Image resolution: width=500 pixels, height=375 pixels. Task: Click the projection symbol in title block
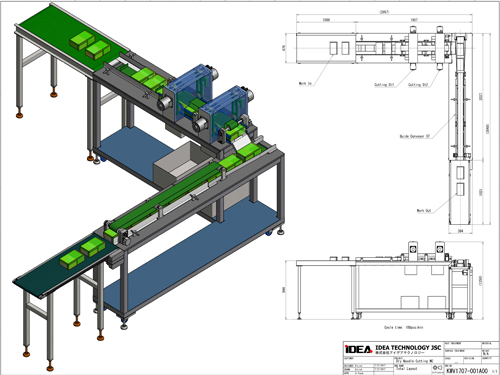pyautogui.click(x=437, y=368)
